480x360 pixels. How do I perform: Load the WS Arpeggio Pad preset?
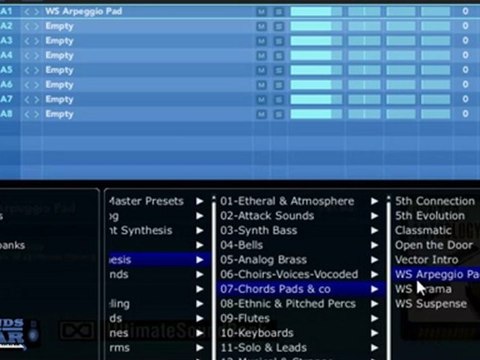[437, 274]
